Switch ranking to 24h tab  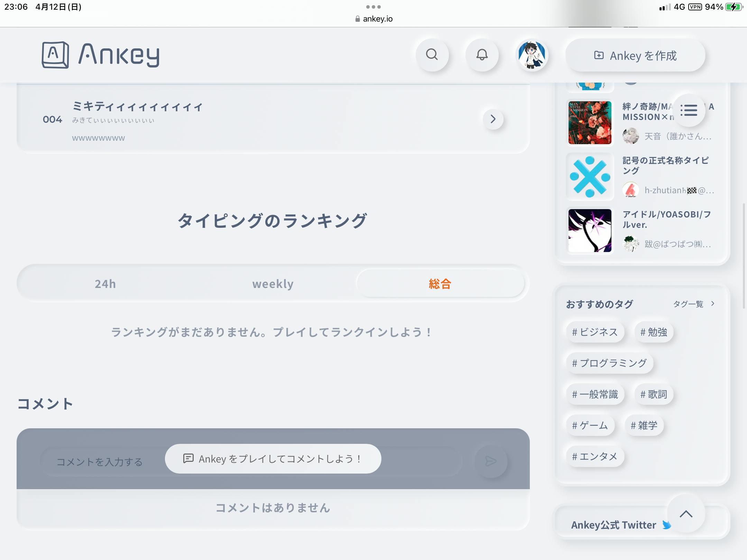[x=105, y=284]
